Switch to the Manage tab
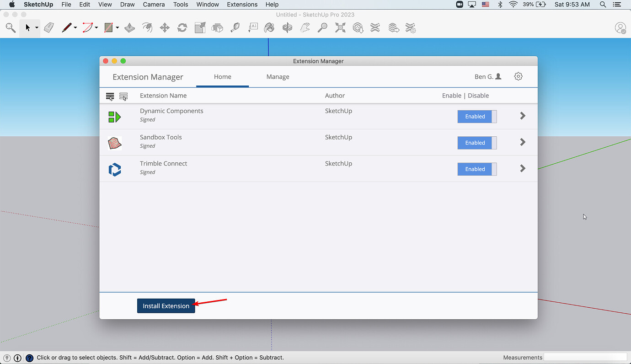631x364 pixels. tap(278, 77)
